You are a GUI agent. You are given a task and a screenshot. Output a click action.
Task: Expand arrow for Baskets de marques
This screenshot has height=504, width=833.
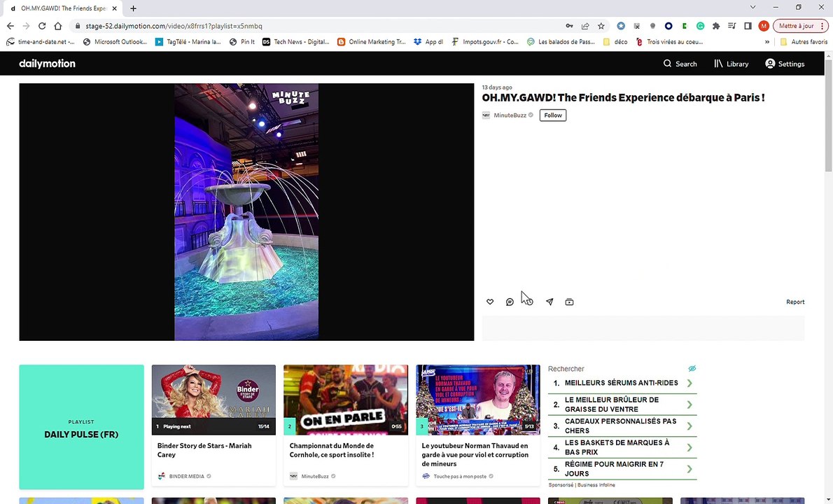coord(689,448)
